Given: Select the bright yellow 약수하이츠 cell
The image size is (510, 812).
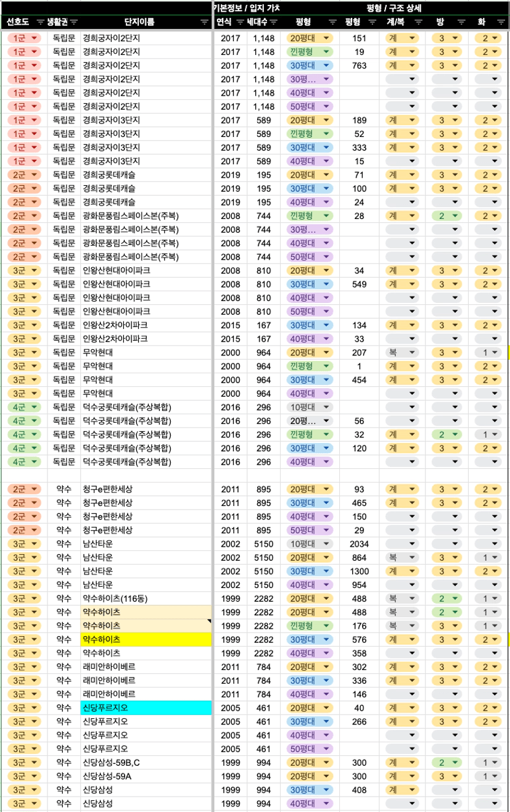Looking at the screenshot, I should (x=146, y=639).
